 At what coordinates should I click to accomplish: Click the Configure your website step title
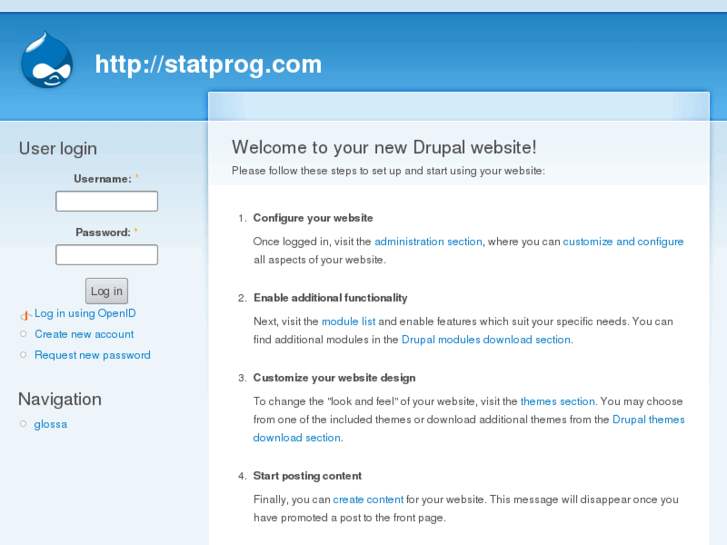(313, 218)
